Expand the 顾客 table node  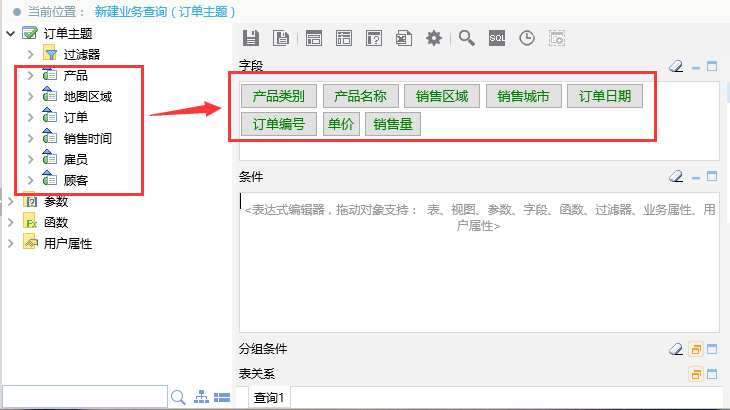tap(31, 180)
